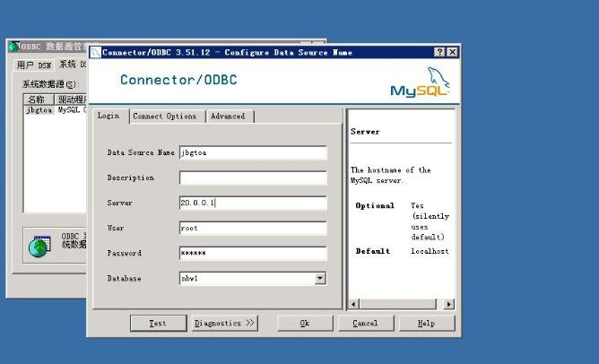The width and height of the screenshot is (599, 364).
Task: Click the Help button
Action: 427,323
